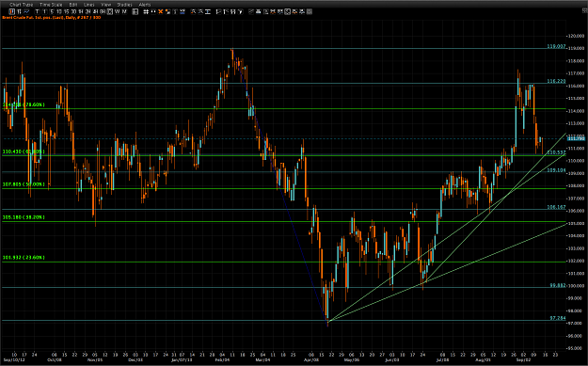Open the Time Scale menu
This screenshot has height=366, width=588.
(x=51, y=5)
